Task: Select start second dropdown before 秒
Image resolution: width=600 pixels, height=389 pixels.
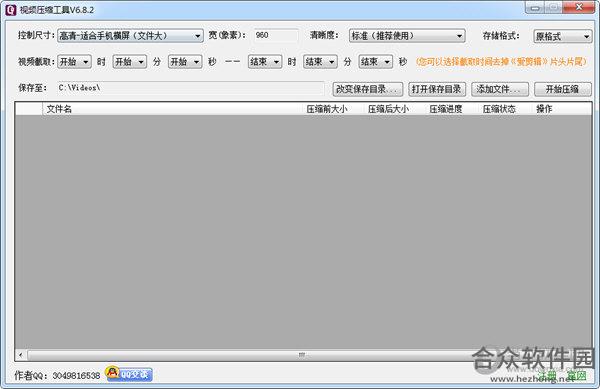Action: pos(185,62)
